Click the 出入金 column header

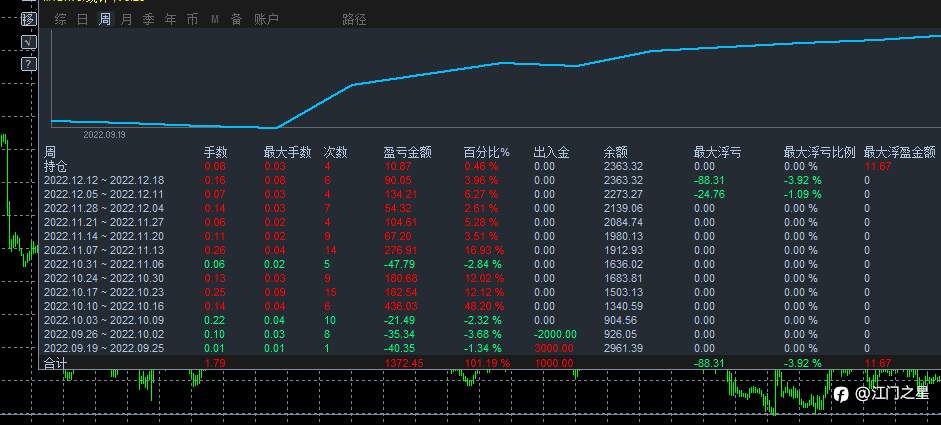(x=552, y=152)
